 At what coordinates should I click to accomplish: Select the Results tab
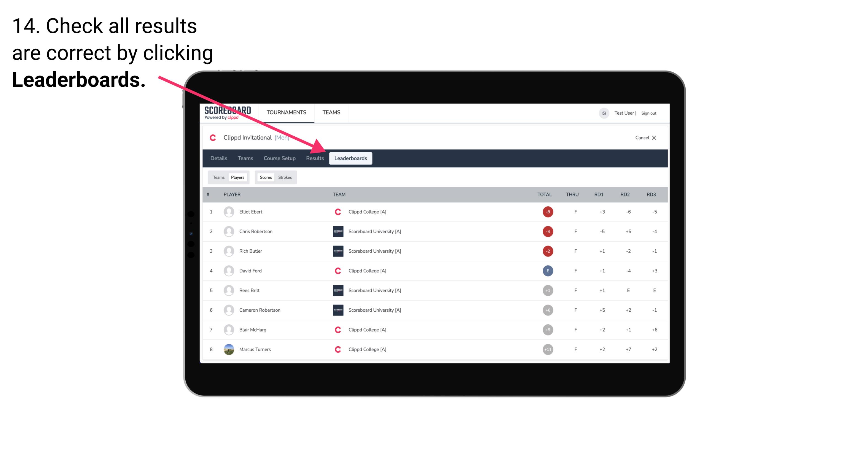click(314, 158)
